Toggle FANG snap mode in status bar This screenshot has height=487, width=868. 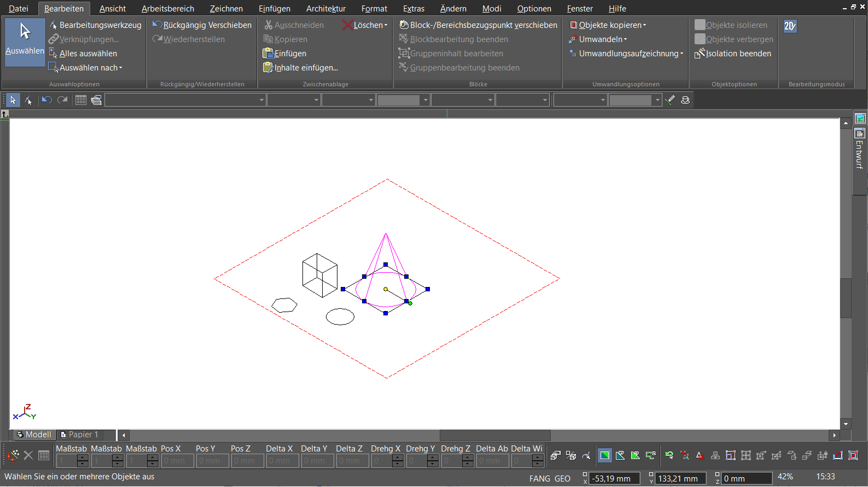click(540, 479)
